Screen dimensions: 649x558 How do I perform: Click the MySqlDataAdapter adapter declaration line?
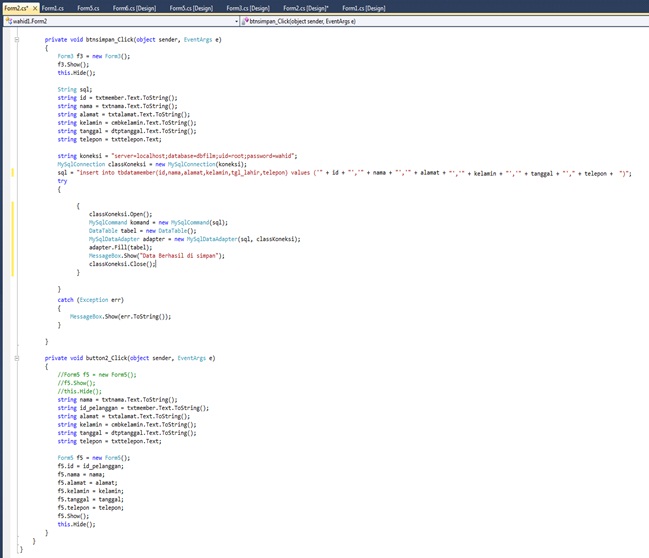coord(195,239)
